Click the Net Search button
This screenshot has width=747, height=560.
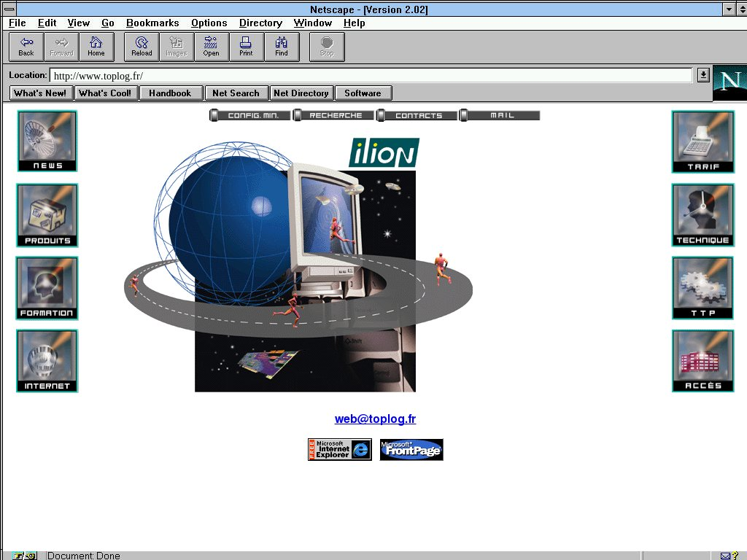pos(236,93)
